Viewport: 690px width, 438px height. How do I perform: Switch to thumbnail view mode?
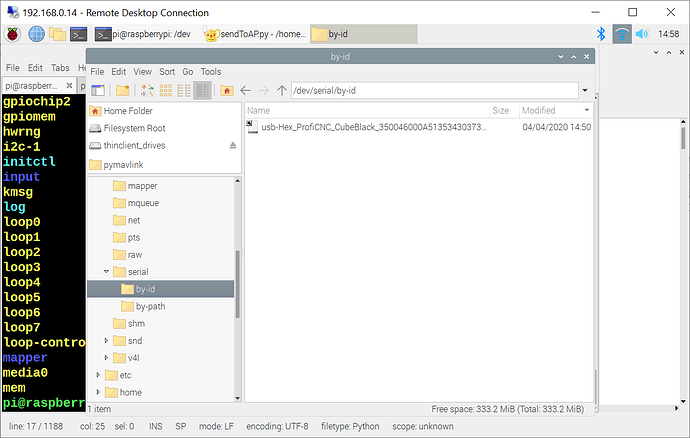(165, 91)
